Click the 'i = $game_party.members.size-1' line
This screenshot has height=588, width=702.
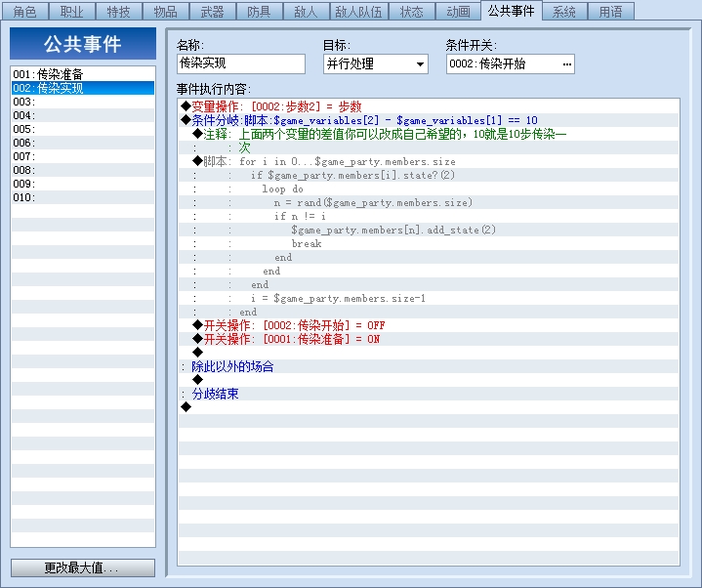coord(429,298)
